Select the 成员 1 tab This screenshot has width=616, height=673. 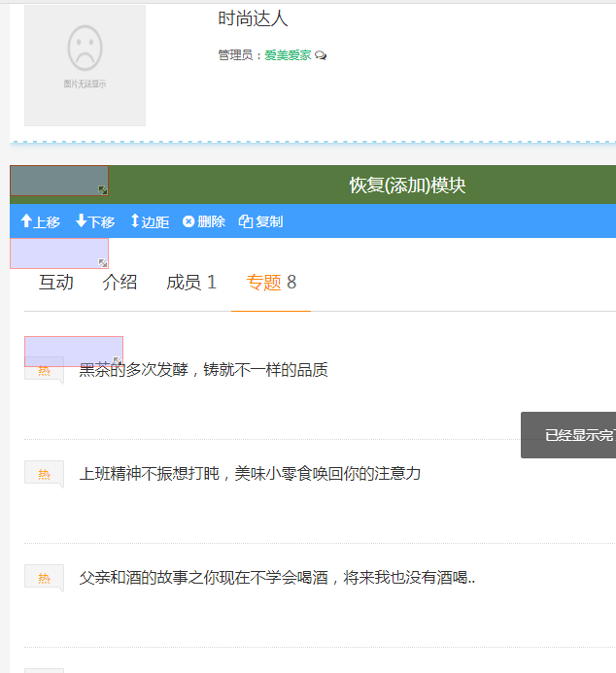click(x=191, y=283)
